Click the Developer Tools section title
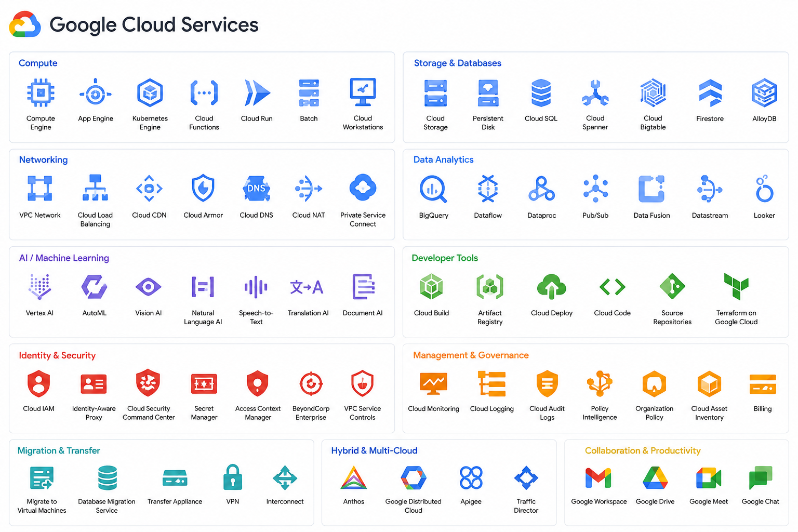The height and width of the screenshot is (532, 798). coord(445,258)
